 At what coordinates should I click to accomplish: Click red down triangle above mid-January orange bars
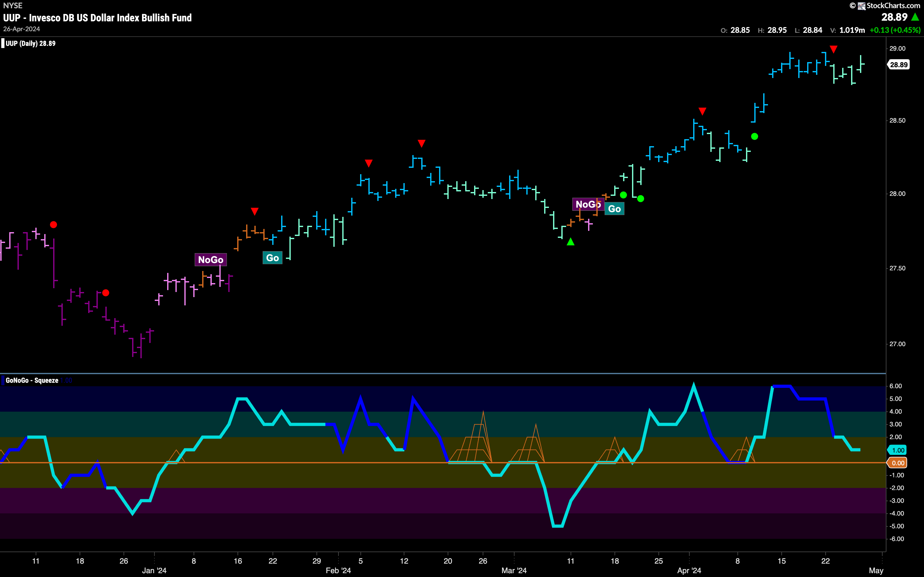click(254, 211)
